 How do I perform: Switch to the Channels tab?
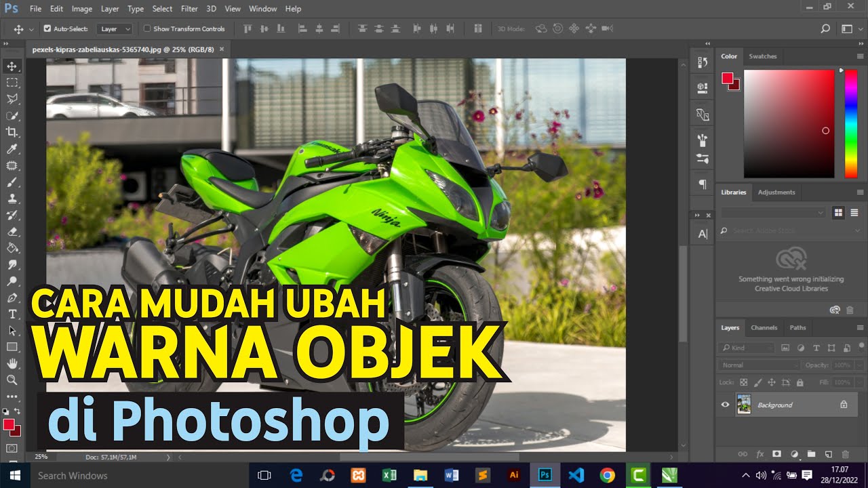764,327
